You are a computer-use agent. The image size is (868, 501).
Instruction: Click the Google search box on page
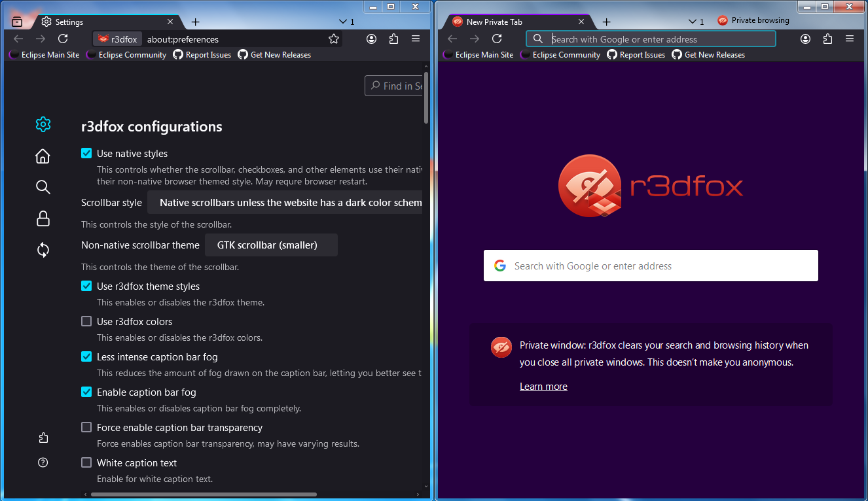[x=651, y=266]
